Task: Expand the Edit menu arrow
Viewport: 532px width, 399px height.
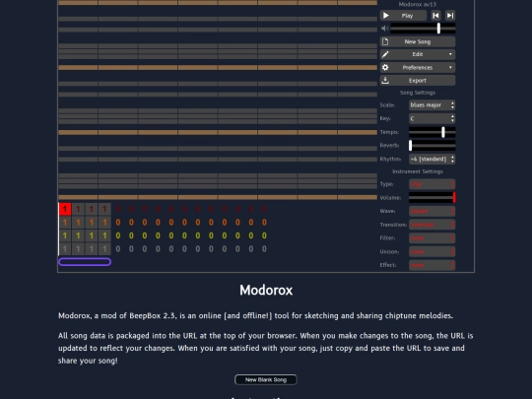Action: pos(450,54)
